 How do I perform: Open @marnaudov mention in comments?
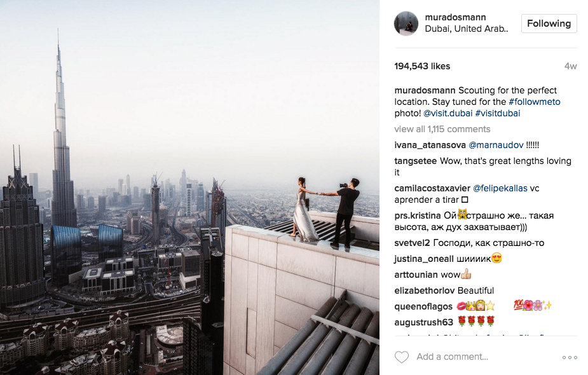pyautogui.click(x=496, y=145)
